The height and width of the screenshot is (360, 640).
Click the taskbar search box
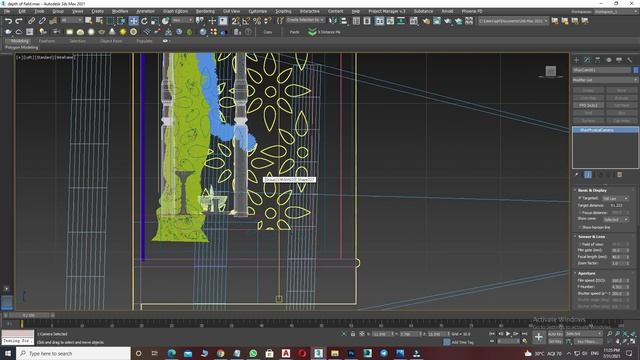73,353
